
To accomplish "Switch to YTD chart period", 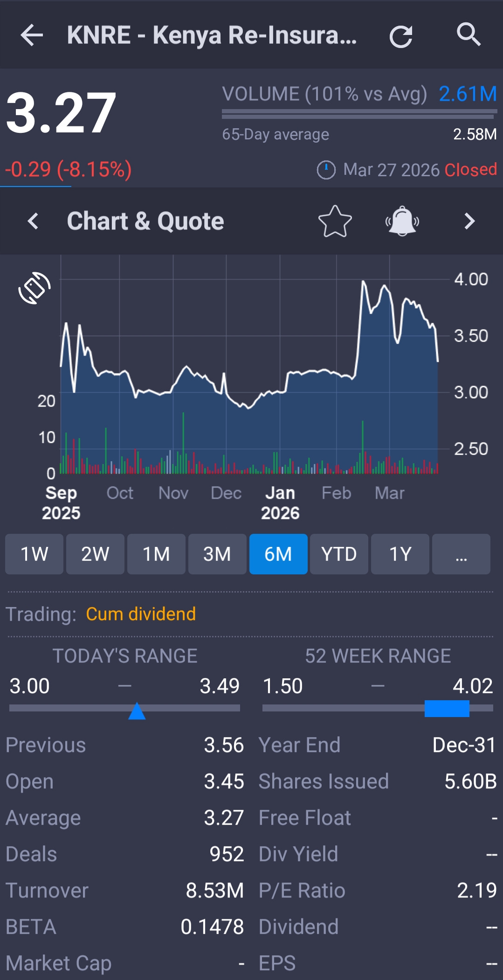I will click(x=339, y=554).
